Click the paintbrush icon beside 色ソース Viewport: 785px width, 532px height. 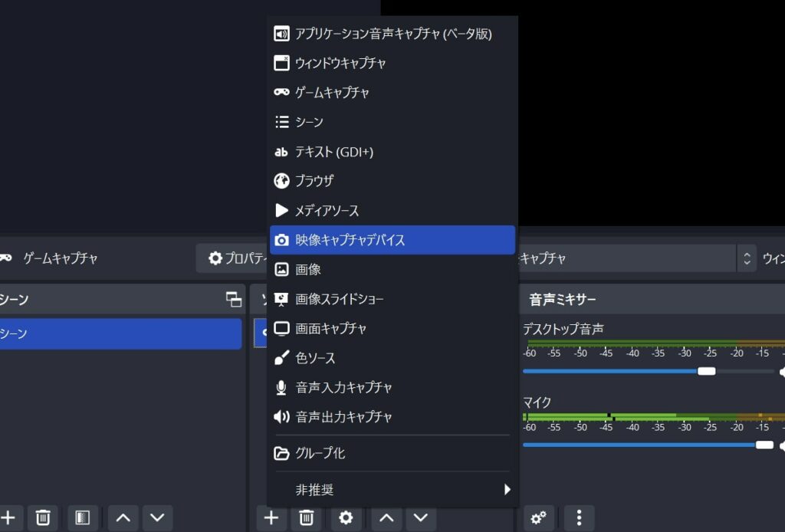[281, 358]
